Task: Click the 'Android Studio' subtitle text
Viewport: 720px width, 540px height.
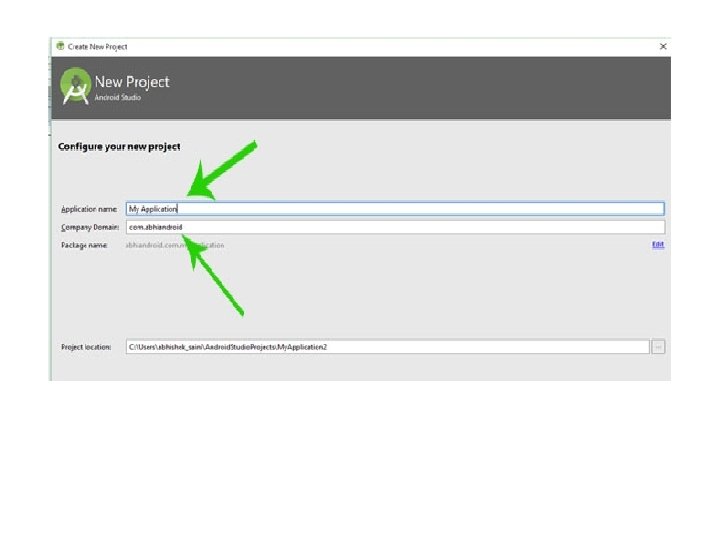Action: (118, 97)
